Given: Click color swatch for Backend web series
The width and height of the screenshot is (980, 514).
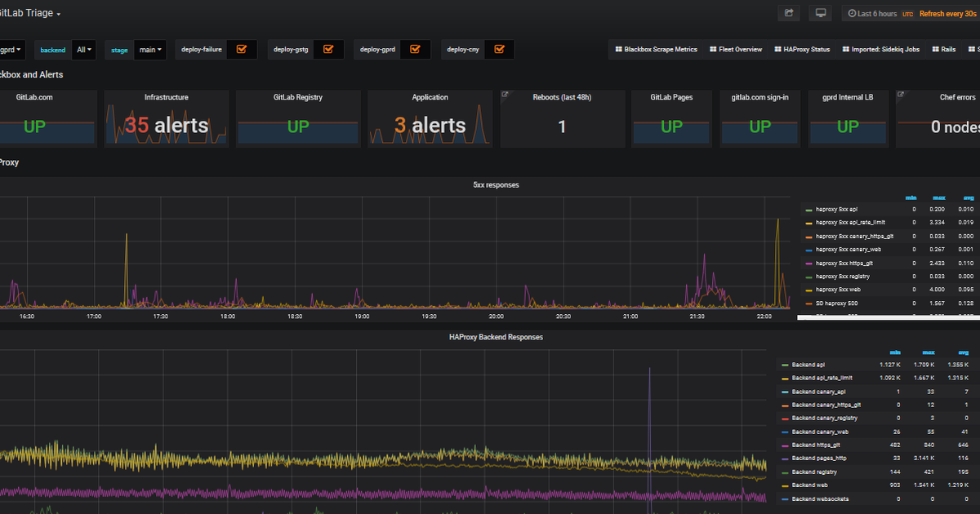Looking at the screenshot, I should [785, 485].
